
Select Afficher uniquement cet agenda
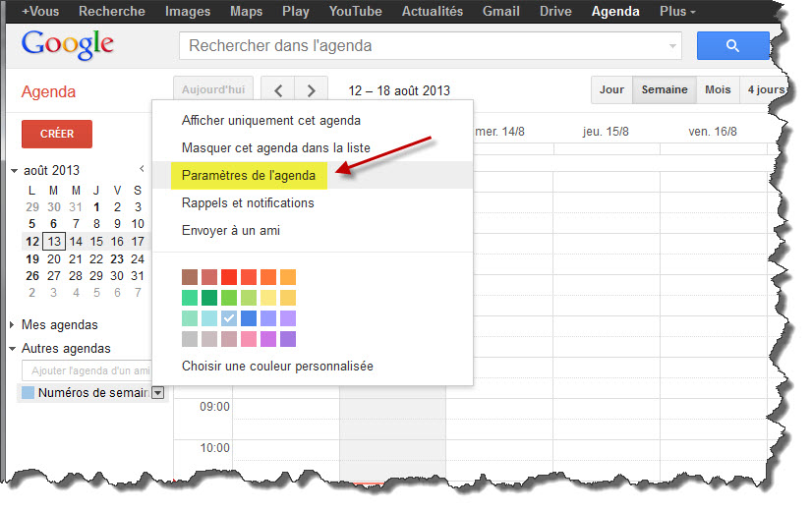271,120
